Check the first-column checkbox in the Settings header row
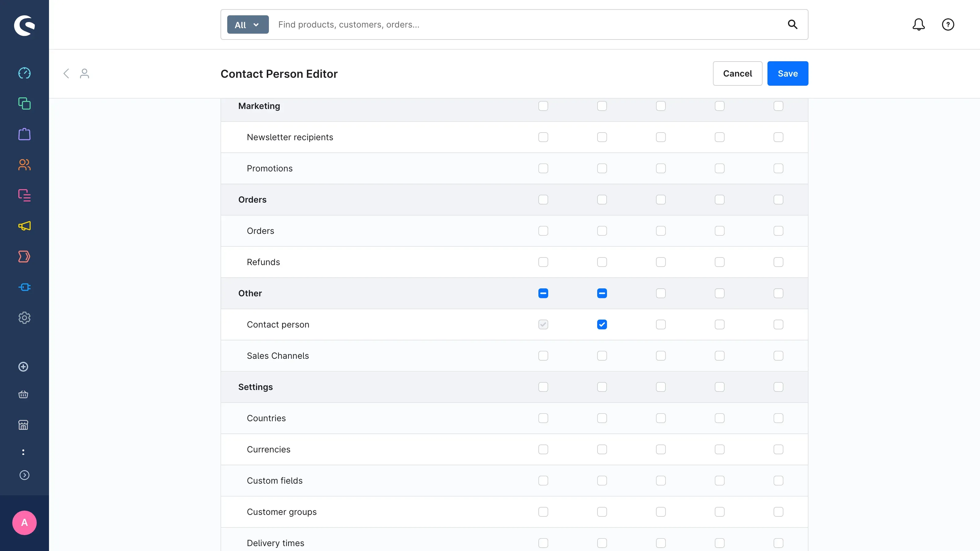Image resolution: width=980 pixels, height=551 pixels. [x=543, y=387]
